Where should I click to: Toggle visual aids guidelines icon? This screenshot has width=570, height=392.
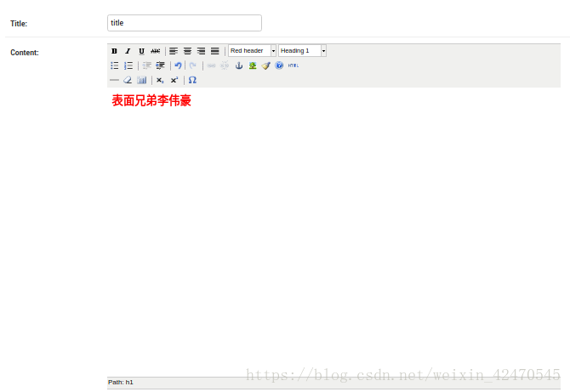click(142, 80)
